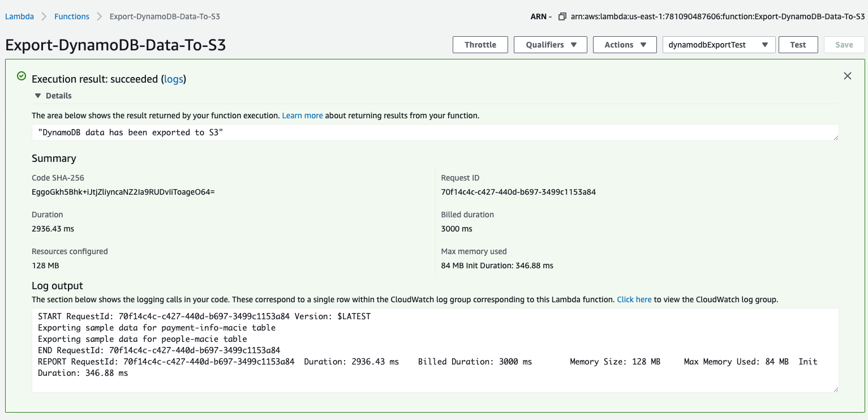This screenshot has width=868, height=420.
Task: Open the Qualifiers dropdown
Action: 551,45
